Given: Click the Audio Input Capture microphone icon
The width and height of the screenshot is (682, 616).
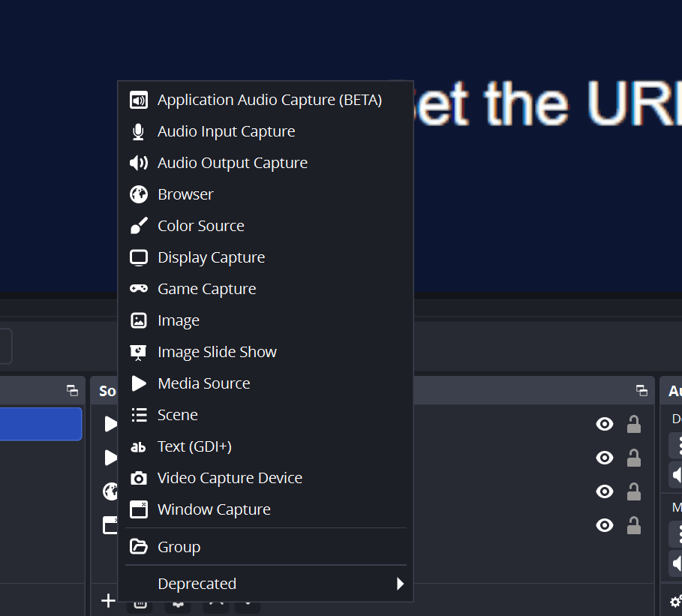Looking at the screenshot, I should 139,131.
